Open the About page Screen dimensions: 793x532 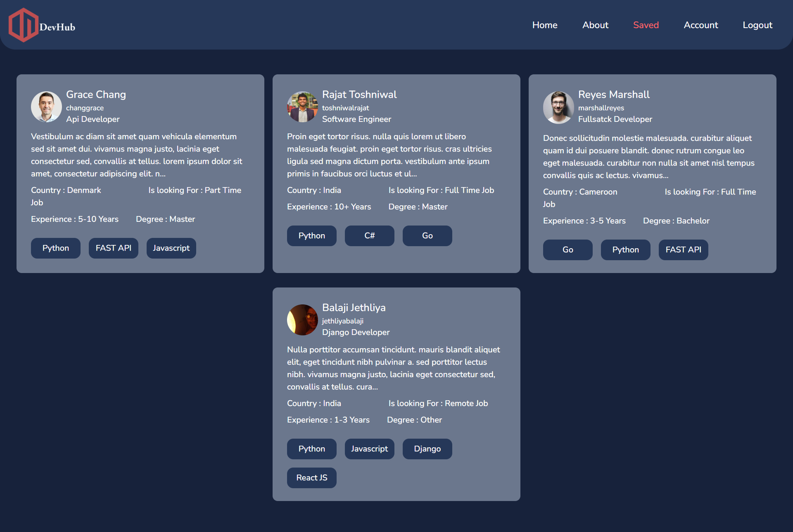click(595, 25)
